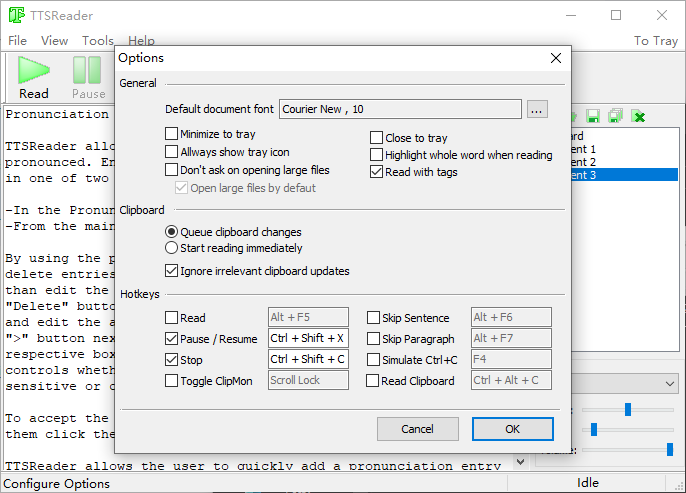
Task: Select Start reading immediately radio
Action: (172, 248)
